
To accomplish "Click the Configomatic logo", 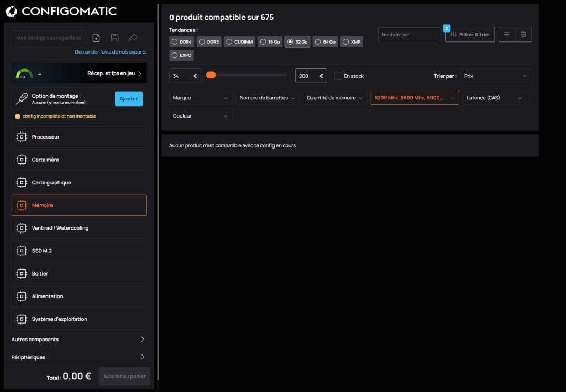I will point(61,11).
